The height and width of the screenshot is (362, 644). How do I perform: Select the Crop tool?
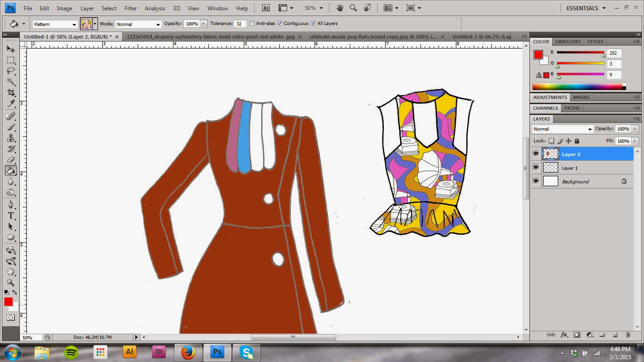click(11, 93)
